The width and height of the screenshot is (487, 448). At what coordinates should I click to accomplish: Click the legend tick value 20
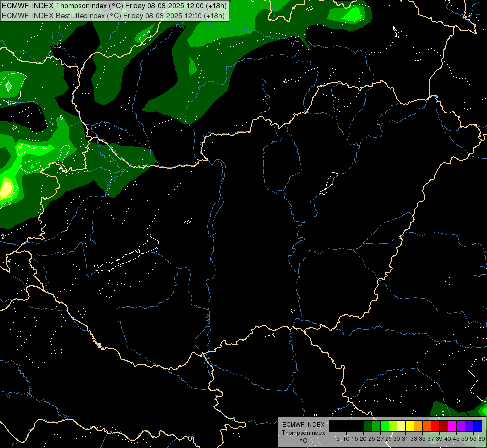[363, 439]
